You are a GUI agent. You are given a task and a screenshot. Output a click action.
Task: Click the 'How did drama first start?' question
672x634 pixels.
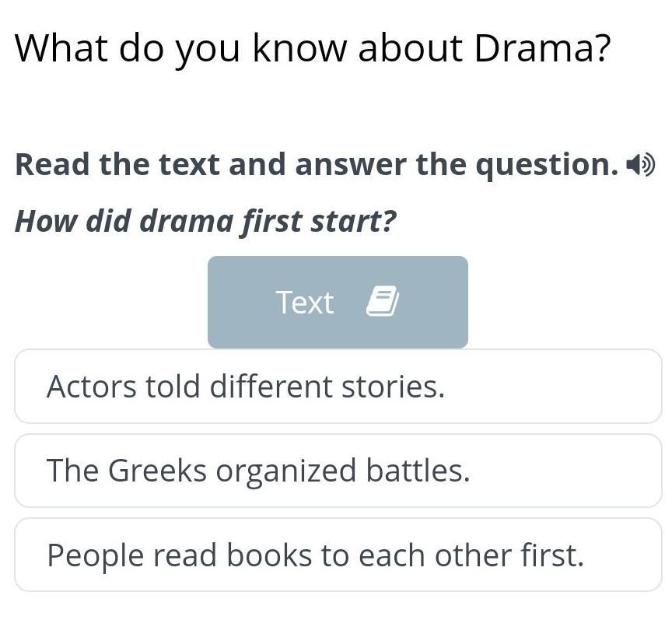click(x=205, y=222)
